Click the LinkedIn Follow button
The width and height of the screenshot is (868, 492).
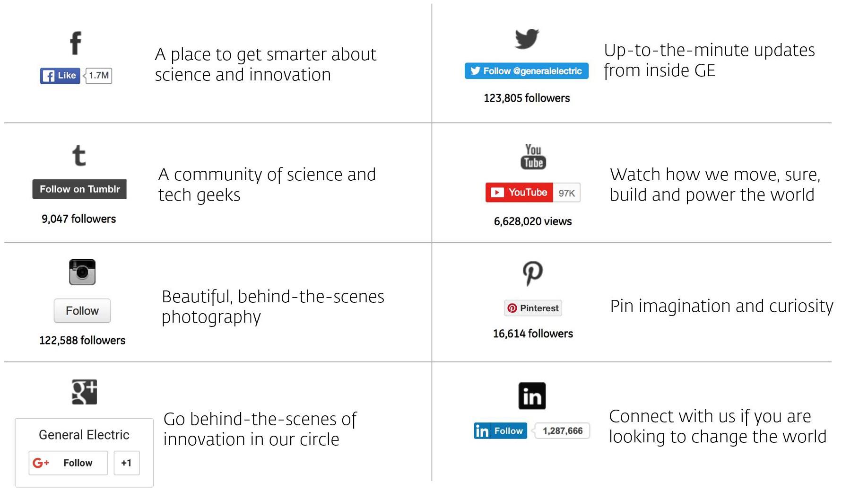pos(500,431)
